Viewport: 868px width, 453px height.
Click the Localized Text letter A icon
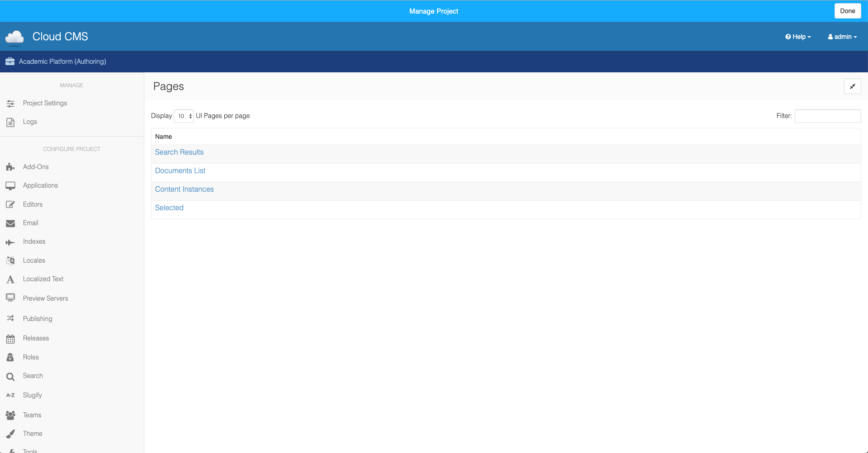pos(10,279)
